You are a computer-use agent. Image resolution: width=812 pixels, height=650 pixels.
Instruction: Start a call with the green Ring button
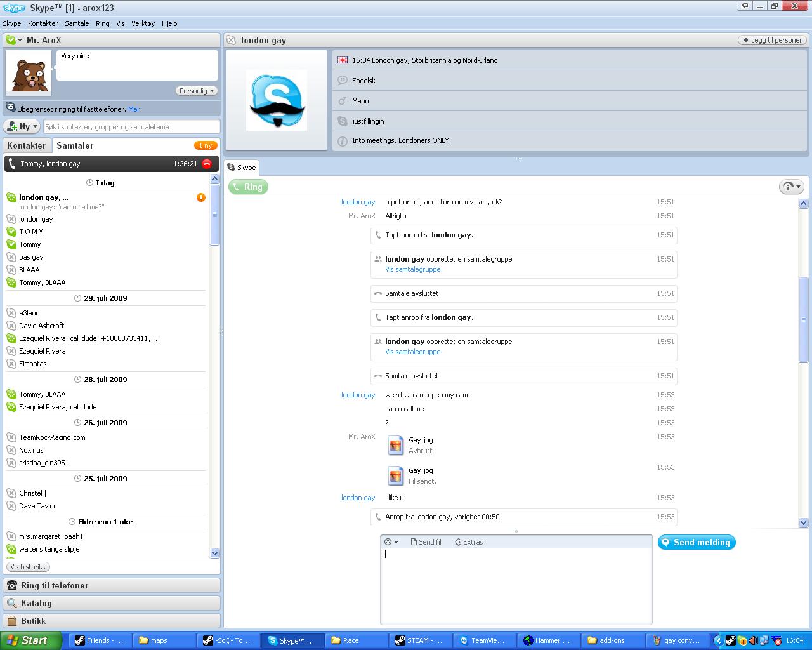coord(249,187)
